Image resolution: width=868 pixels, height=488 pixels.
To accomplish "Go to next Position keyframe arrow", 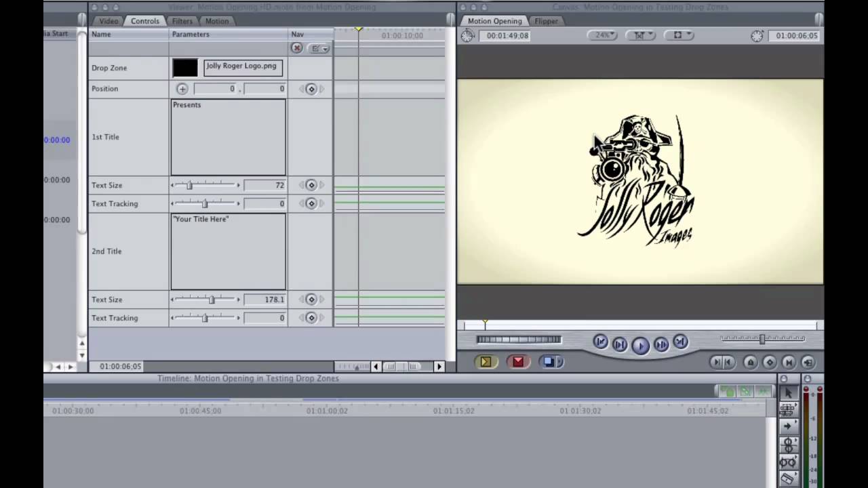I will (x=322, y=89).
